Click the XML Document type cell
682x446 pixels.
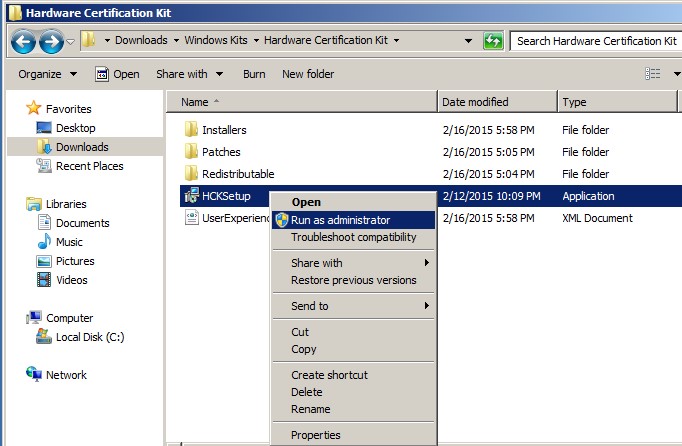point(597,218)
